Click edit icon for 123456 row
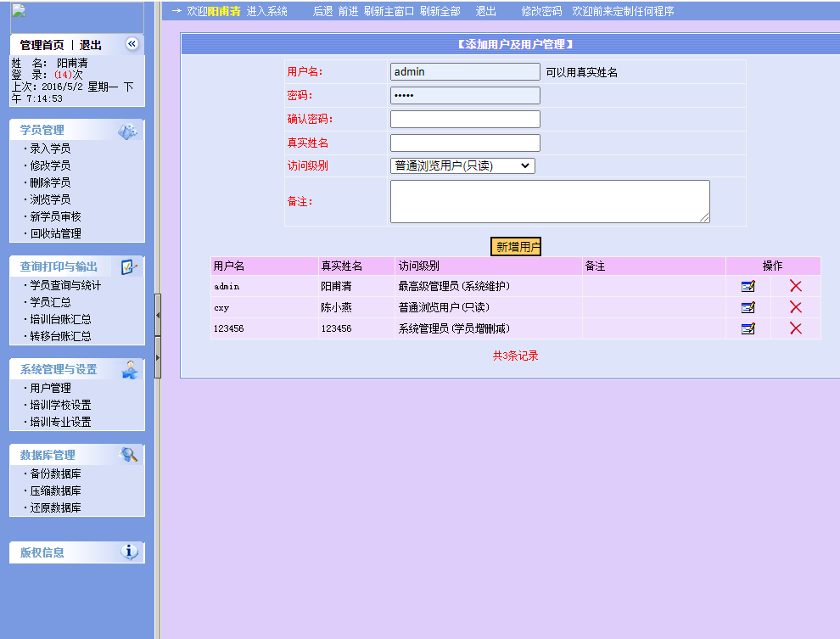Image resolution: width=840 pixels, height=639 pixels. coord(748,328)
